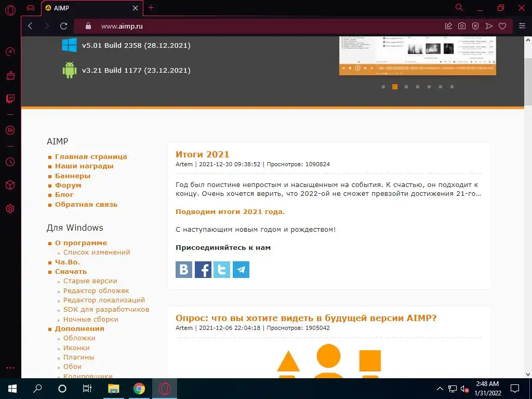Open SDK для разработчиков sublink

pos(106,310)
